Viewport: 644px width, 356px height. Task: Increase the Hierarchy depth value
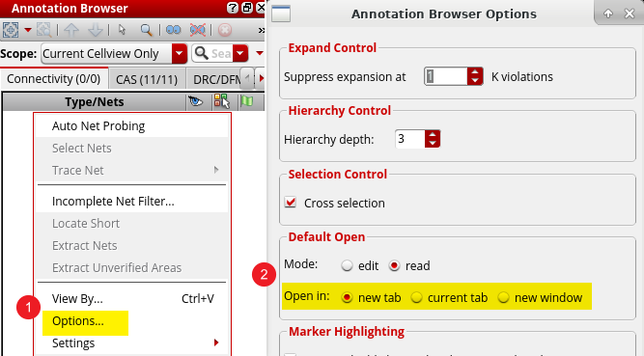[433, 134]
